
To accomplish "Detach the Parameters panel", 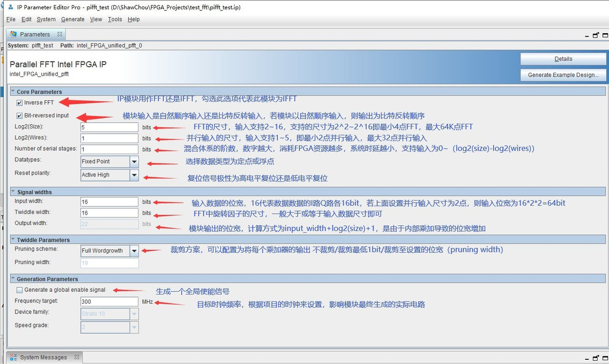I will [596, 35].
